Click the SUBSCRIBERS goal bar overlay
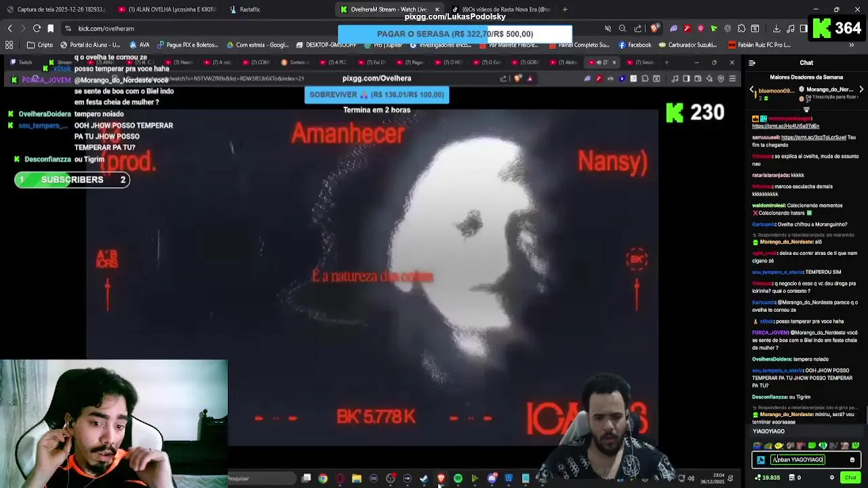The height and width of the screenshot is (488, 868). pyautogui.click(x=72, y=180)
